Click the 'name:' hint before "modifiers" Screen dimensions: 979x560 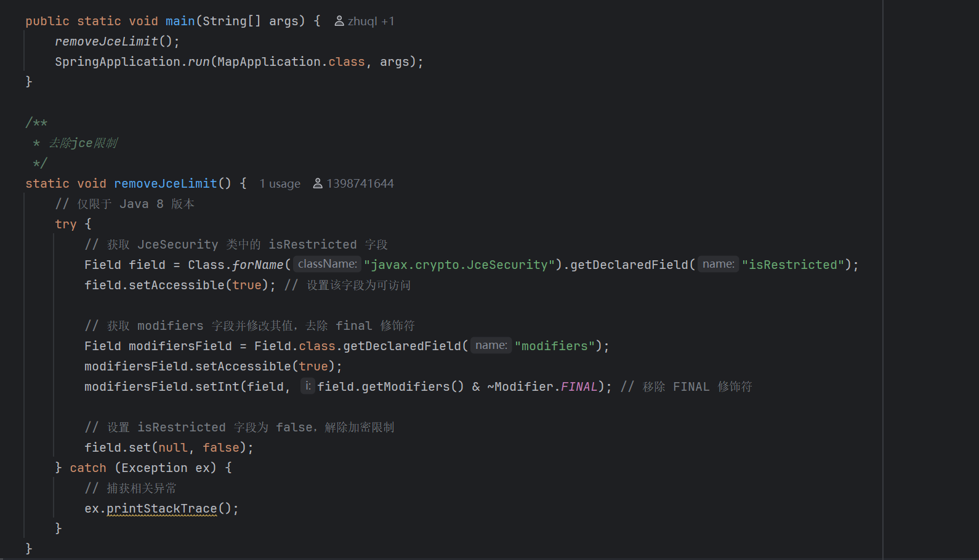pyautogui.click(x=491, y=345)
